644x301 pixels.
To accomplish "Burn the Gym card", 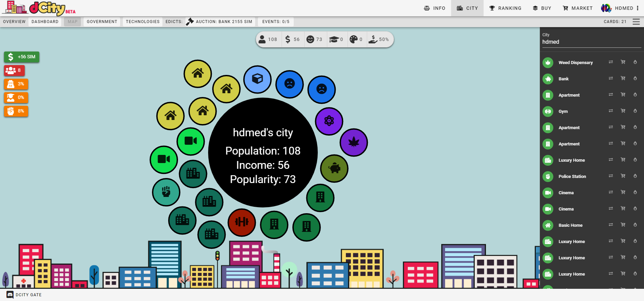I will click(x=635, y=111).
